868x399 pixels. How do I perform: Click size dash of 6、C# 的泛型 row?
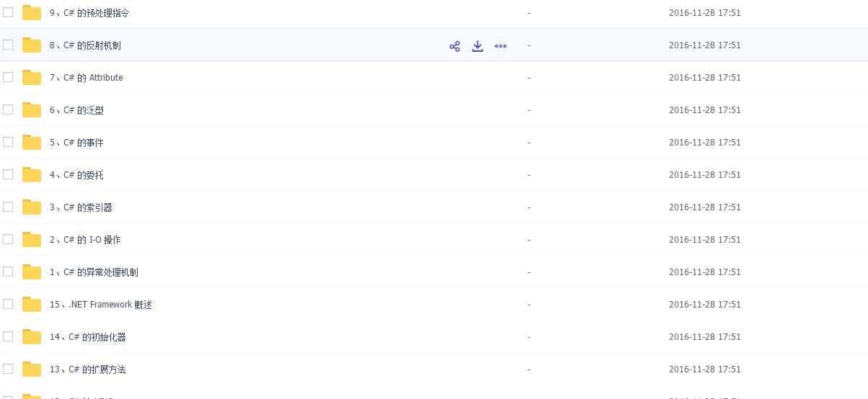click(529, 110)
